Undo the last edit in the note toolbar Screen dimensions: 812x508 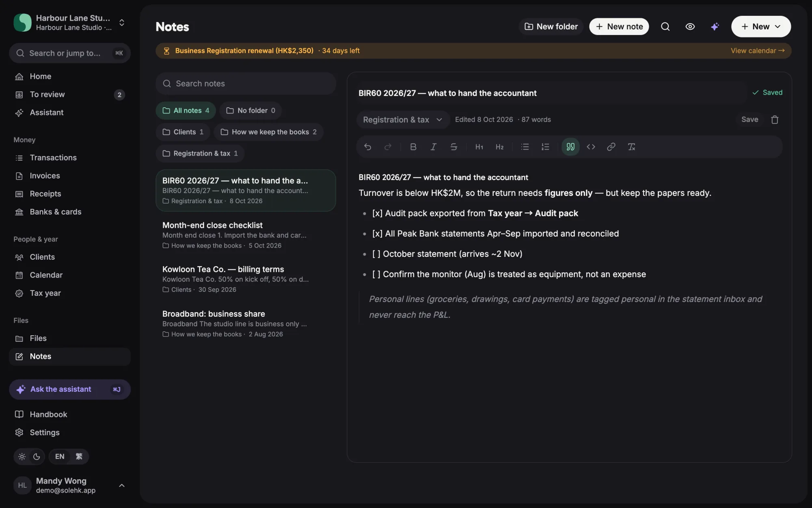(x=367, y=147)
